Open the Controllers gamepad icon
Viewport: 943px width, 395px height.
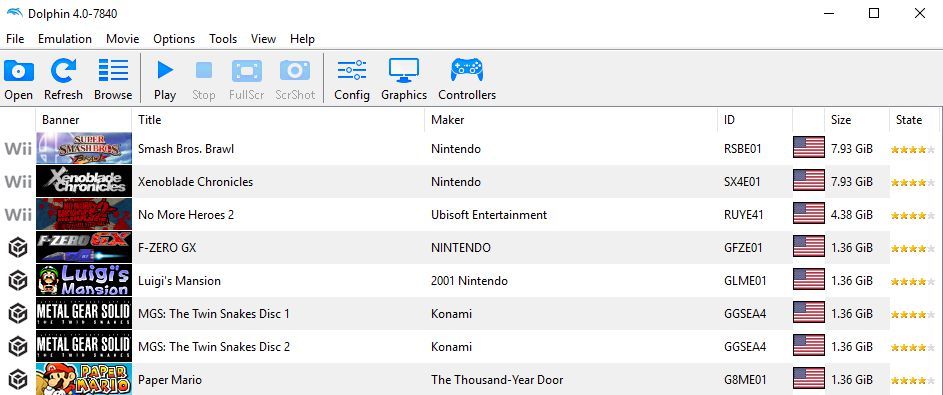pos(467,70)
